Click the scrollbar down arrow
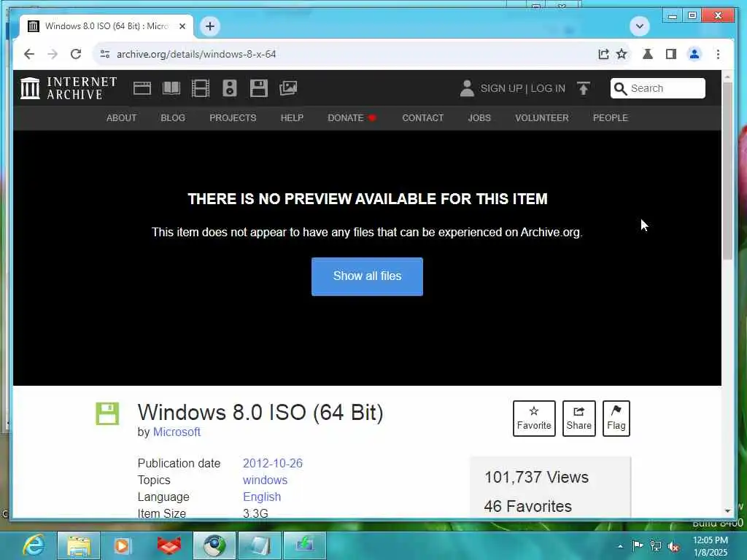Screen dimensions: 747x560 (x=727, y=511)
